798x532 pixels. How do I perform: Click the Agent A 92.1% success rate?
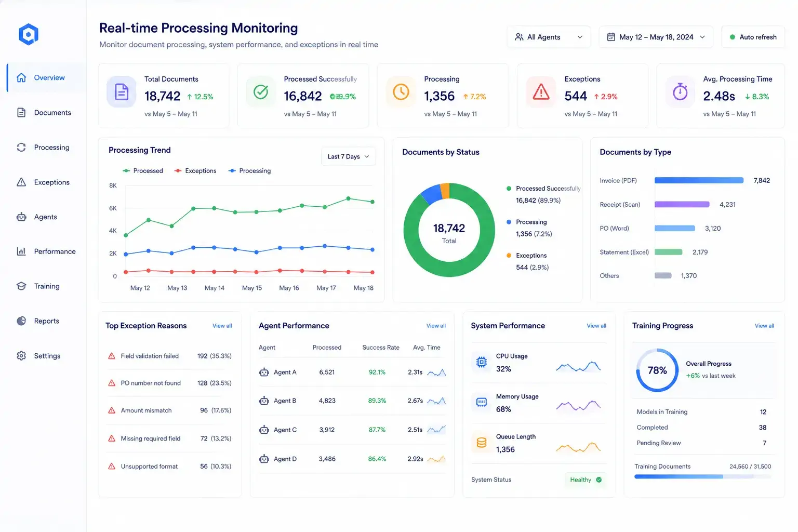coord(377,372)
